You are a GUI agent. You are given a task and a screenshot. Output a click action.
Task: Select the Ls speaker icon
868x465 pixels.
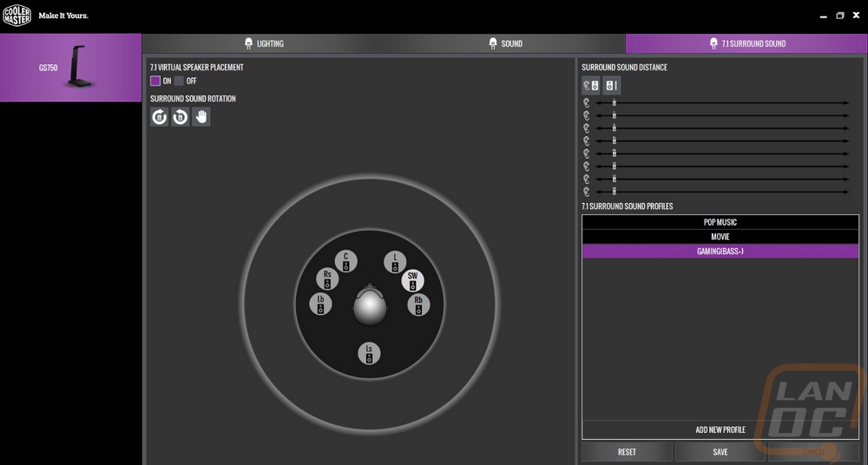coord(369,353)
